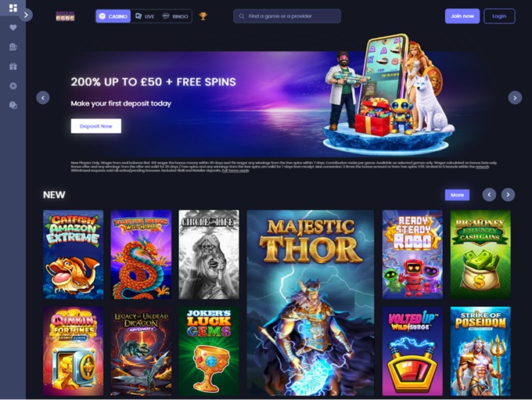Open the gift promotions icon in sidebar
Screen dimensions: 532x400
[x=13, y=67]
